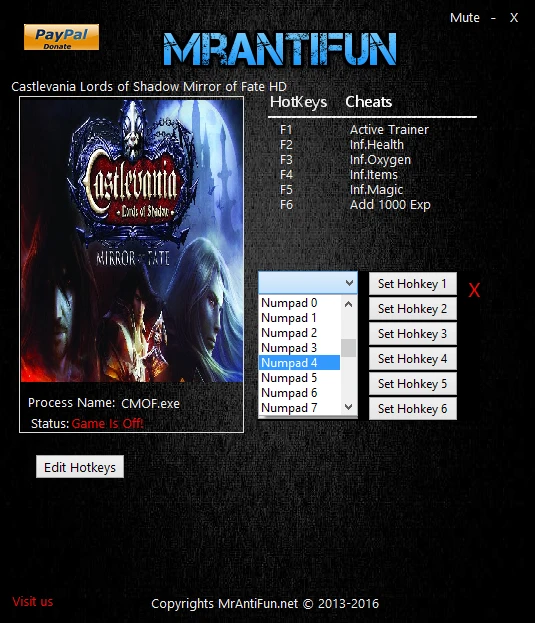Click the HotKeys column header
This screenshot has width=535, height=623.
click(298, 102)
